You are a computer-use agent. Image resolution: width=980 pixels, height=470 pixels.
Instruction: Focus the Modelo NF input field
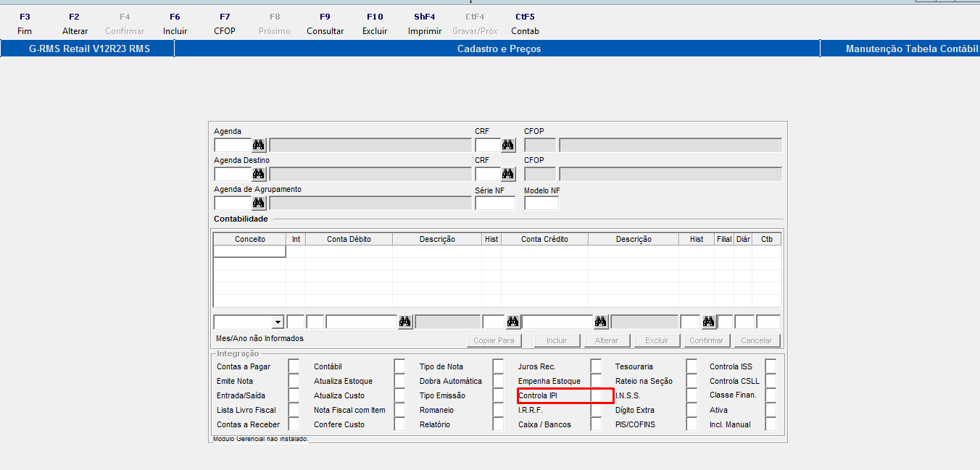tap(541, 203)
